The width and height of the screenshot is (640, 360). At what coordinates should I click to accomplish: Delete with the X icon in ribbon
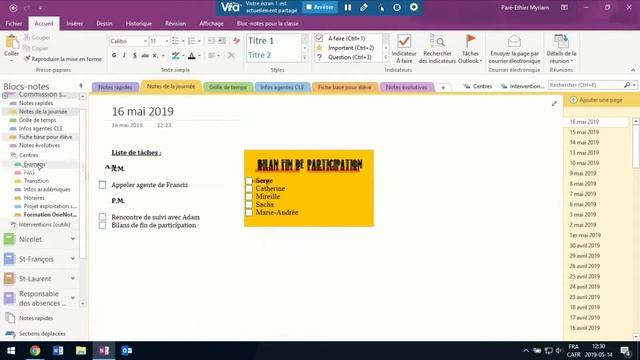pos(231,56)
